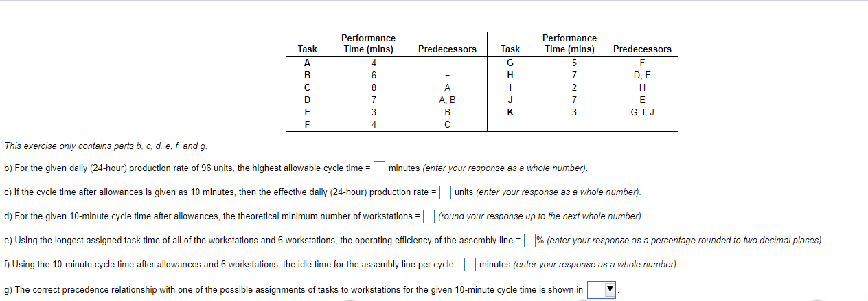Click Task K's predecessors cell showing G, I, J
868x301 pixels.
coord(642,112)
